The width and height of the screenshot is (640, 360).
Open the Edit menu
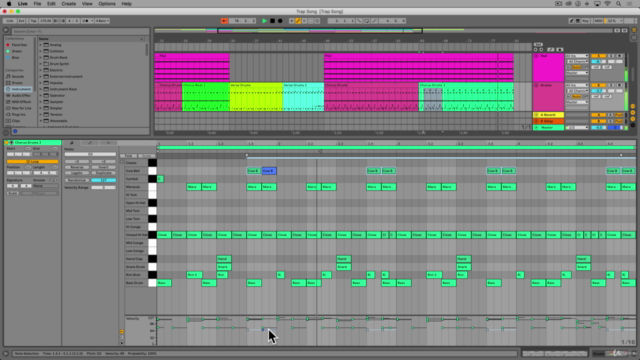pyautogui.click(x=51, y=4)
